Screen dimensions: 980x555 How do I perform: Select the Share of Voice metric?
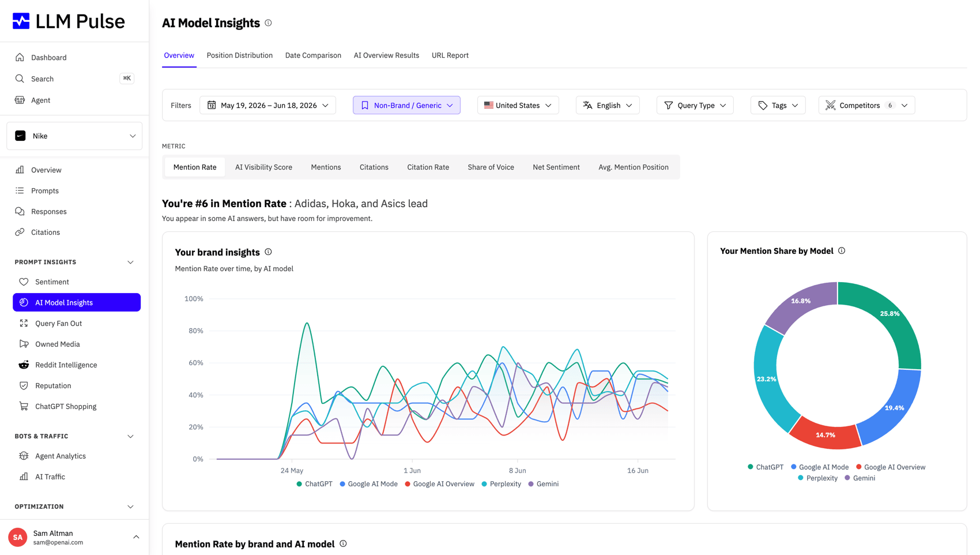click(x=491, y=167)
